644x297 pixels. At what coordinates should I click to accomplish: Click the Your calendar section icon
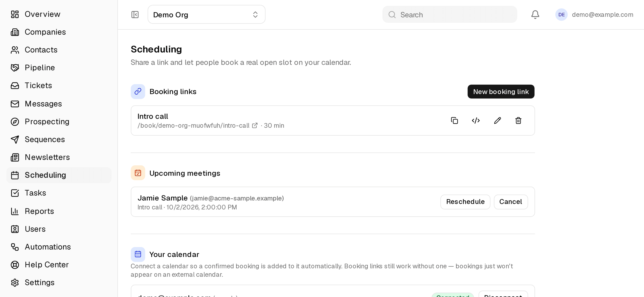pos(138,254)
